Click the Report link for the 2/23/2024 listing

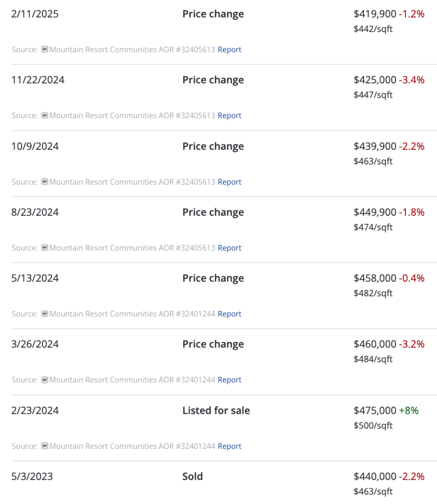click(229, 446)
